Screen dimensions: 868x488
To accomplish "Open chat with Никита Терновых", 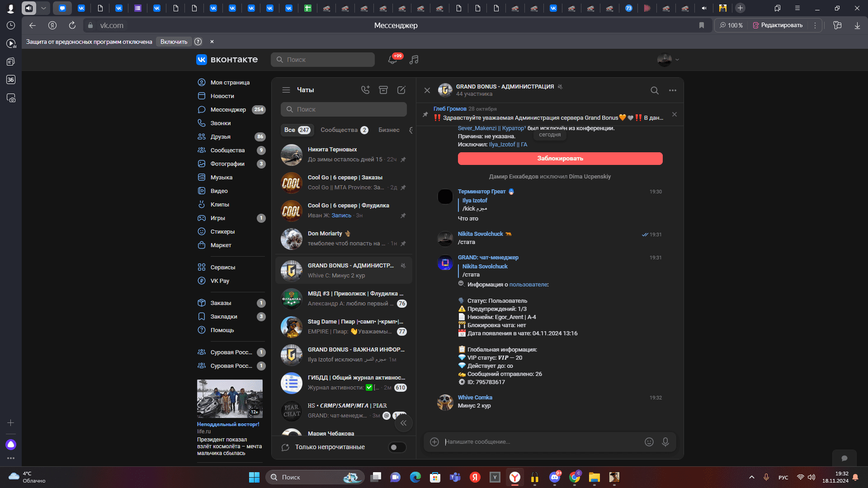I will coord(344,155).
